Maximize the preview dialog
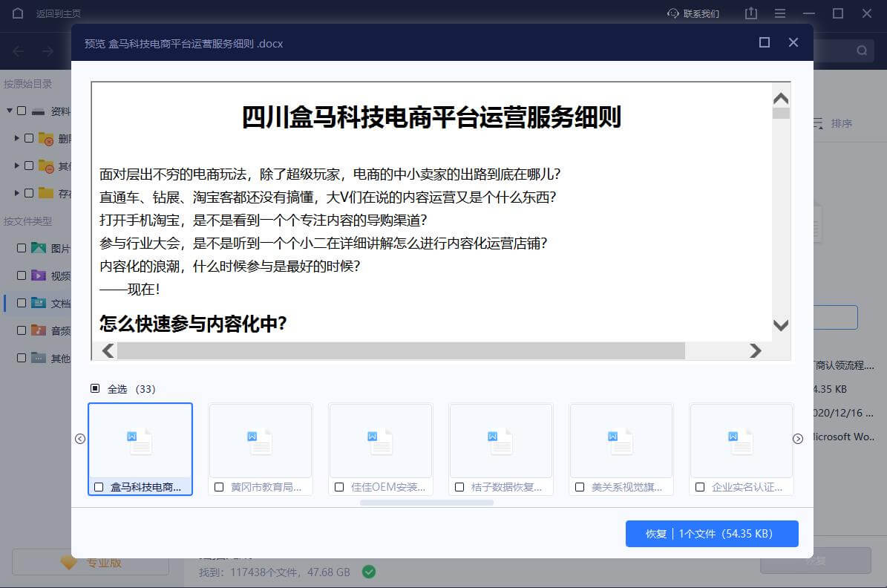Image resolution: width=887 pixels, height=588 pixels. pyautogui.click(x=765, y=42)
